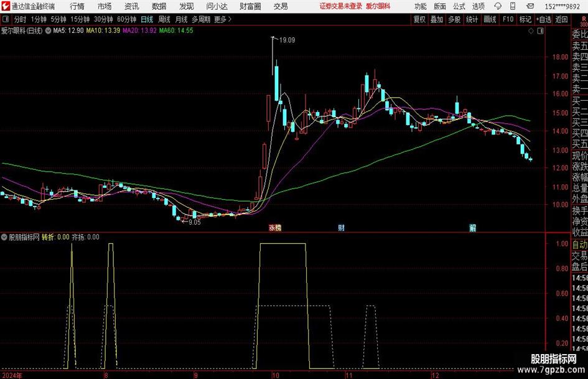Click the 9.05 low price label

(195, 222)
